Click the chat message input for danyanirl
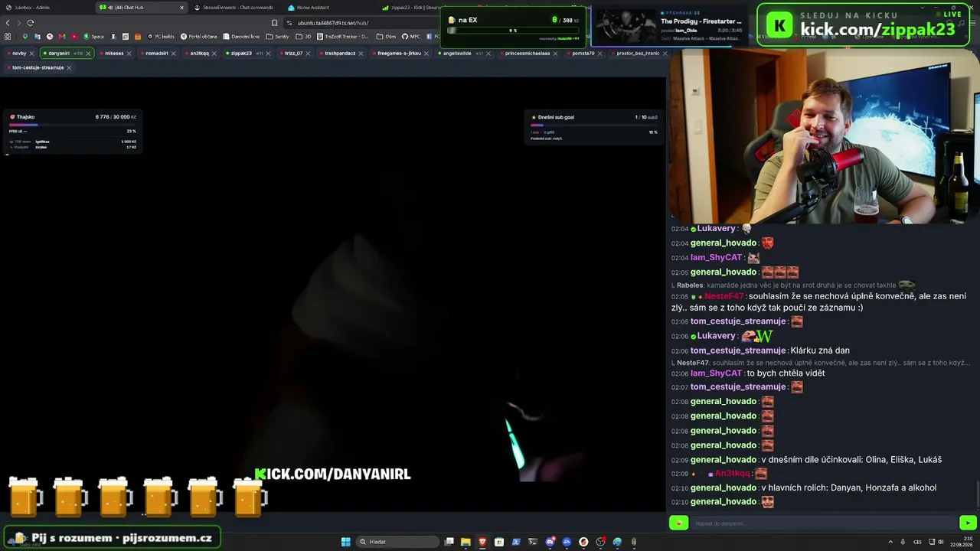Viewport: 980px width, 551px height. [823, 523]
